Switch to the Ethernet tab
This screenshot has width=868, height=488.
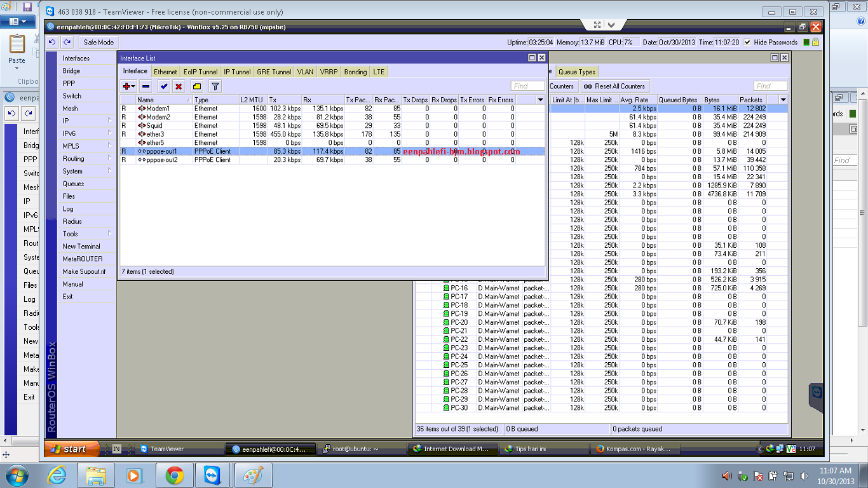pos(165,72)
